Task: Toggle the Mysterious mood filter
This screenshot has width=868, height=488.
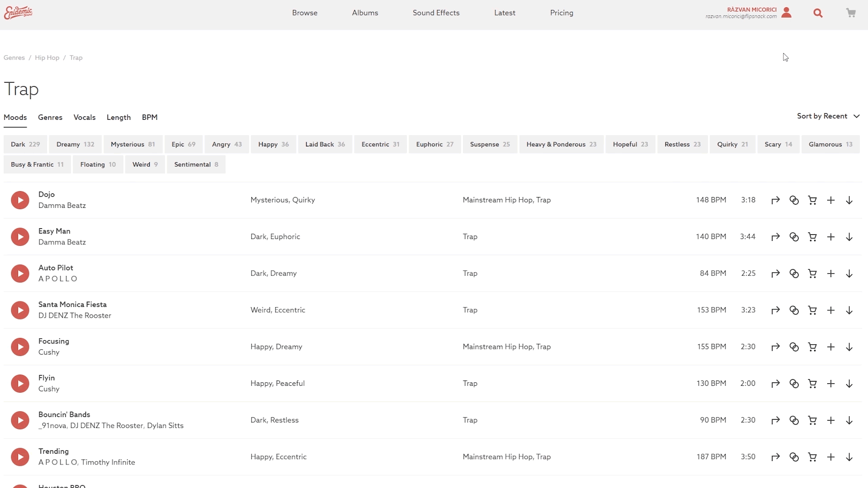Action: click(132, 144)
